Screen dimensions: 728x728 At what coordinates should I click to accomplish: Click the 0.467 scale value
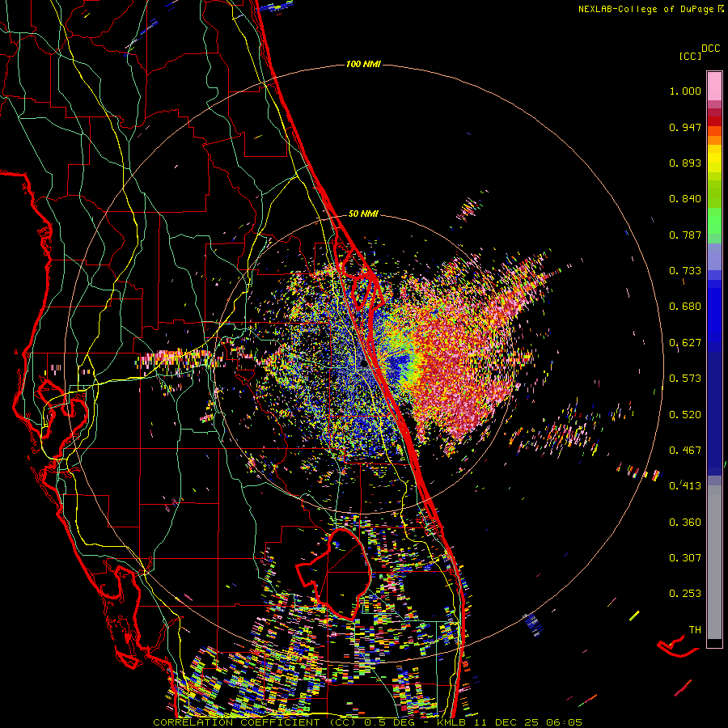point(685,451)
